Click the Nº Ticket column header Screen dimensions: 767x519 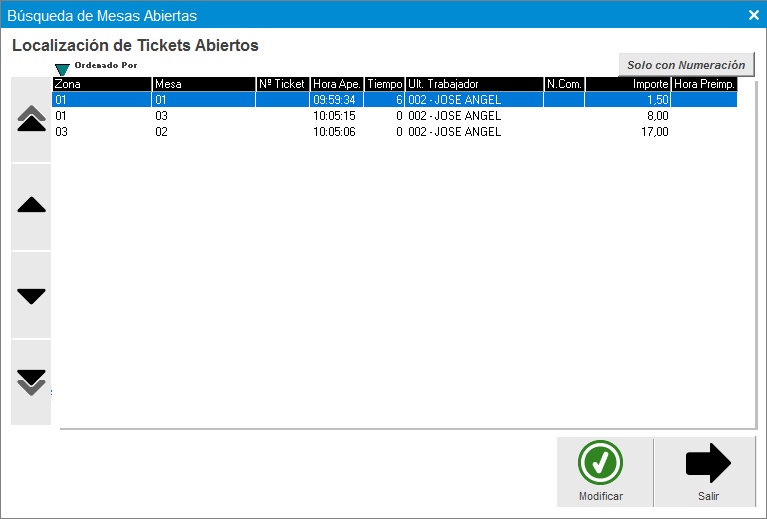click(x=281, y=85)
